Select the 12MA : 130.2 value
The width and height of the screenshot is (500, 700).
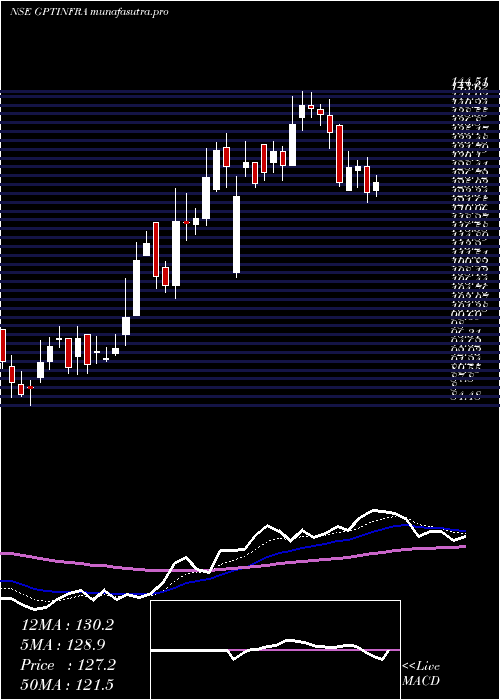tap(67, 625)
